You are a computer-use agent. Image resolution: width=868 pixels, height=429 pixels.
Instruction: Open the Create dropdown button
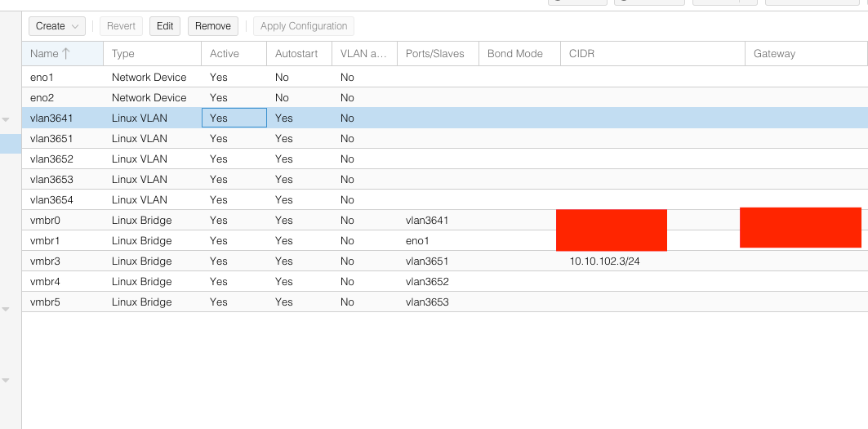(57, 26)
